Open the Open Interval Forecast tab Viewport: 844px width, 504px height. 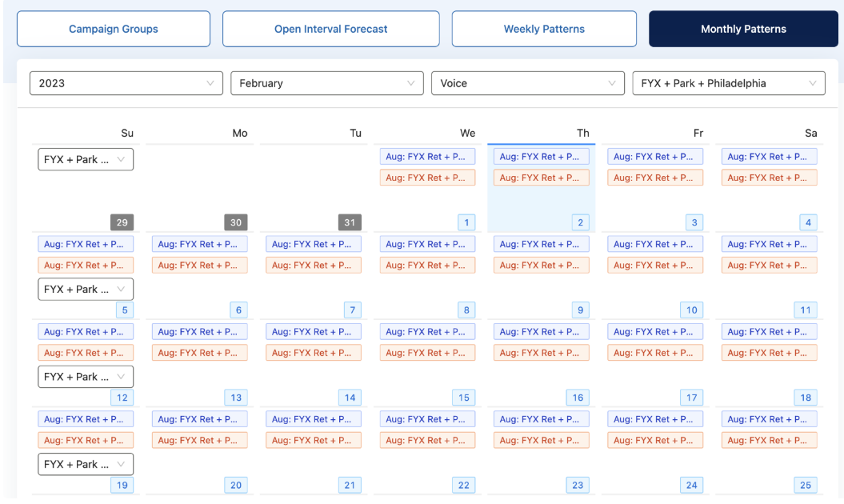[x=330, y=28]
